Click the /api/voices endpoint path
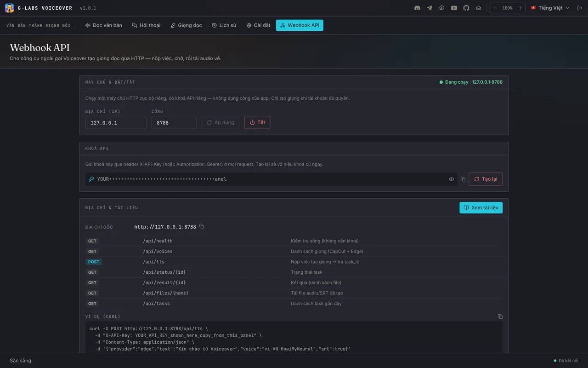Image resolution: width=588 pixels, height=368 pixels. [158, 252]
